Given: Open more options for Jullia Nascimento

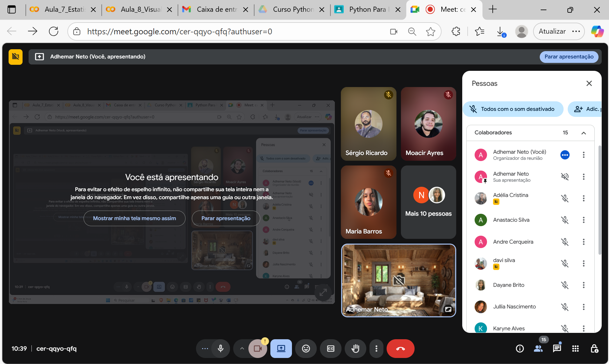Looking at the screenshot, I should click(584, 307).
